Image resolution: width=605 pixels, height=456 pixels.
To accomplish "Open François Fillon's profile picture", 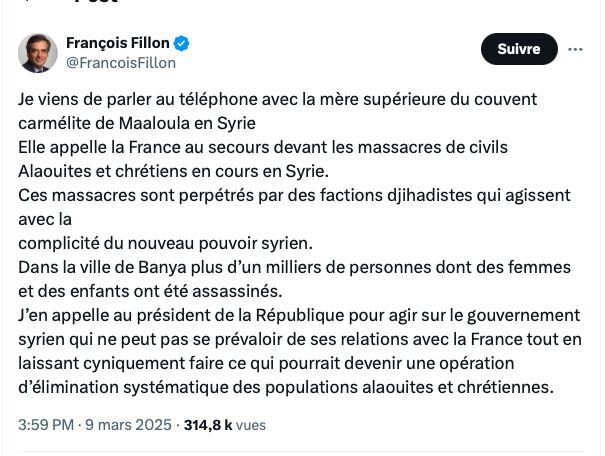I will pyautogui.click(x=38, y=53).
